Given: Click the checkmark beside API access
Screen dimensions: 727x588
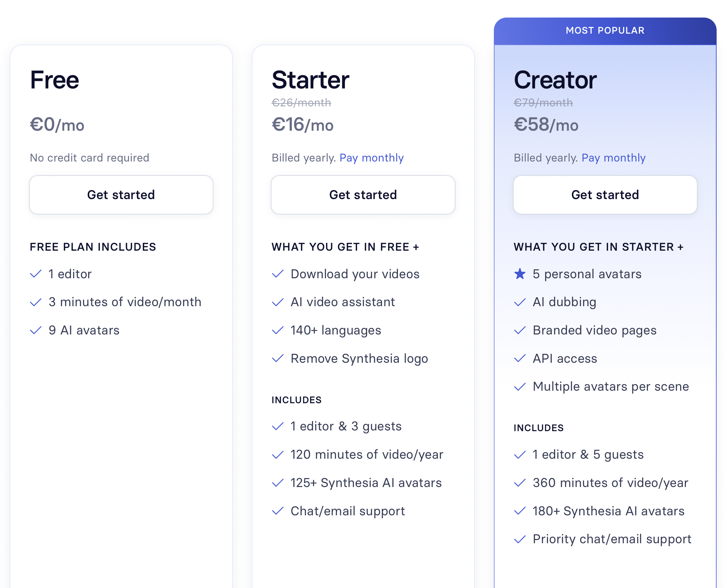Looking at the screenshot, I should (x=520, y=358).
